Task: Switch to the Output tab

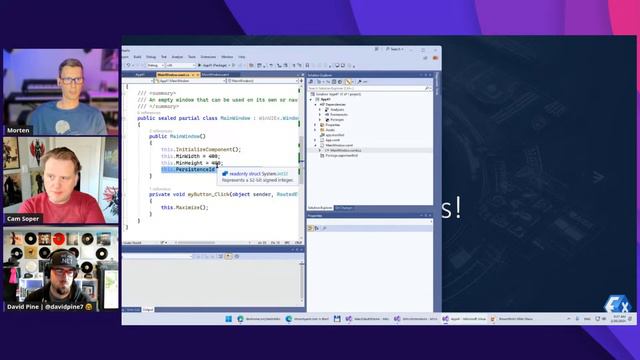Action: point(148,310)
